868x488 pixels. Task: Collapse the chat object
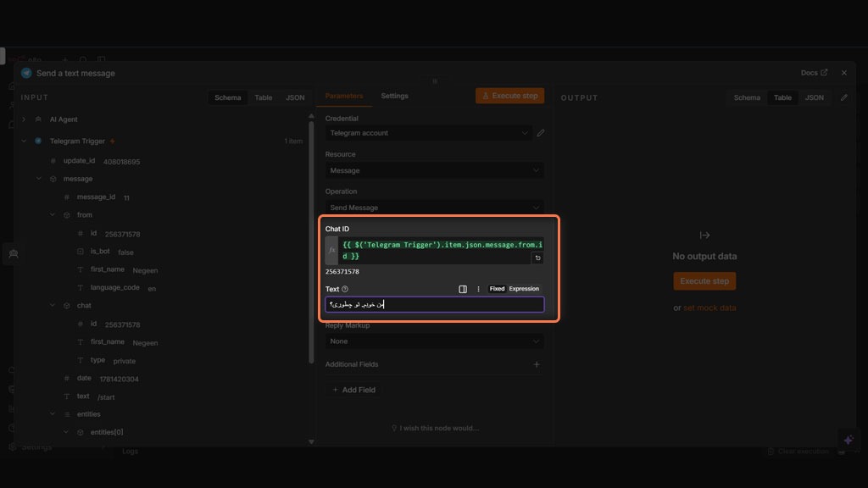(52, 305)
